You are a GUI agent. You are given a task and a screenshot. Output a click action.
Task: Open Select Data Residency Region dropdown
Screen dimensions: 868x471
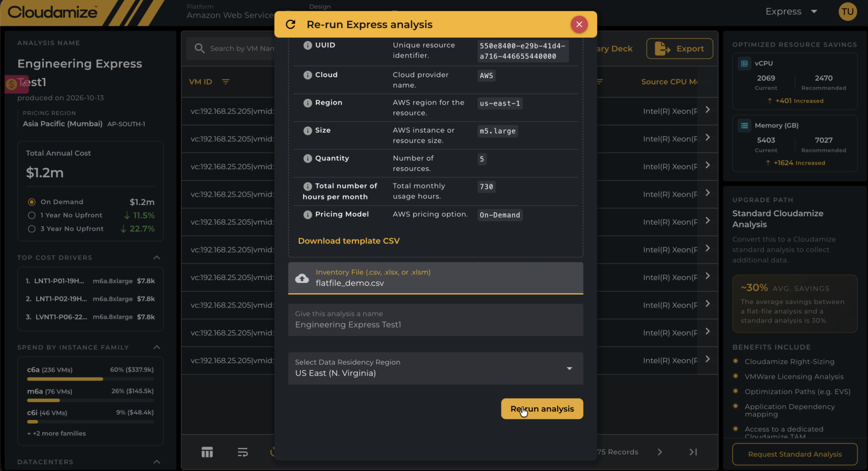(x=435, y=368)
